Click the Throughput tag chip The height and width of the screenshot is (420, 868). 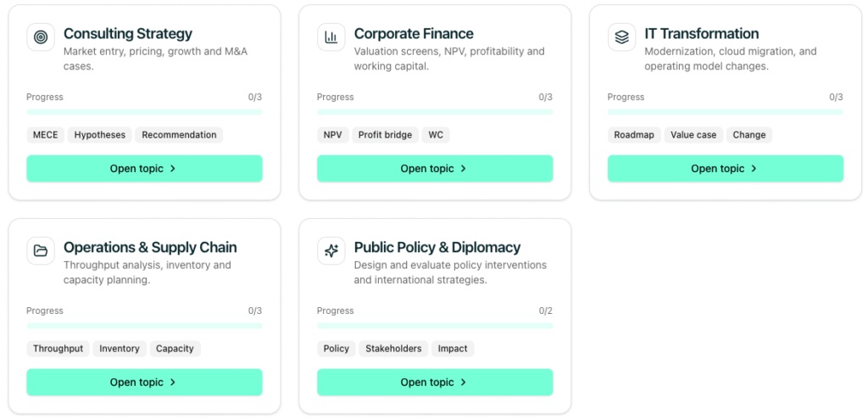[x=58, y=349]
